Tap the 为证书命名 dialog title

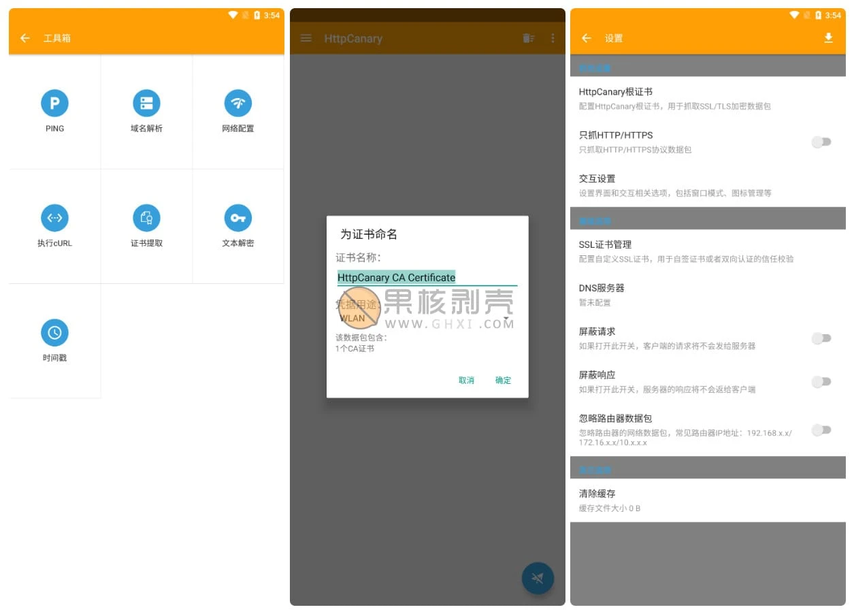369,234
